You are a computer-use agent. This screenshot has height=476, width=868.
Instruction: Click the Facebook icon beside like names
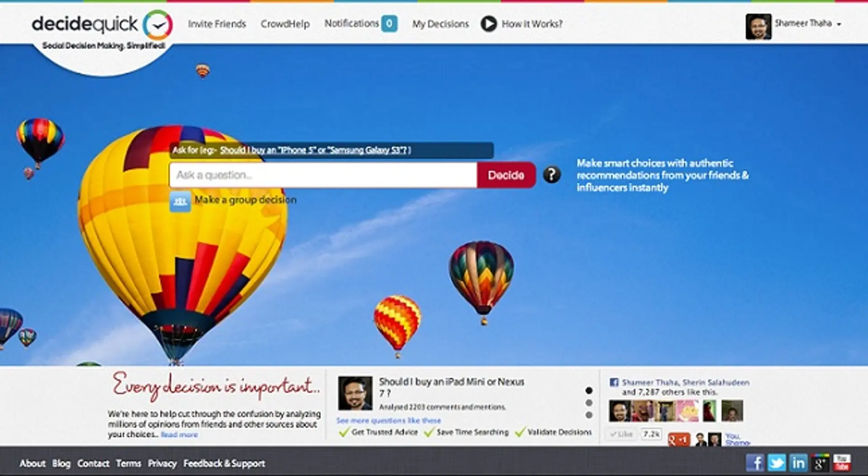614,383
